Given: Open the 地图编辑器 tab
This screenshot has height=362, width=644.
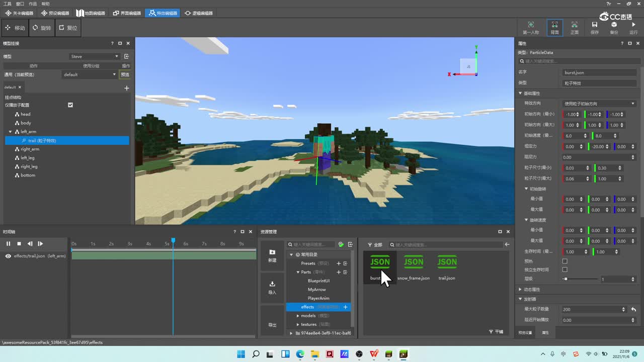Looking at the screenshot, I should 91,13.
